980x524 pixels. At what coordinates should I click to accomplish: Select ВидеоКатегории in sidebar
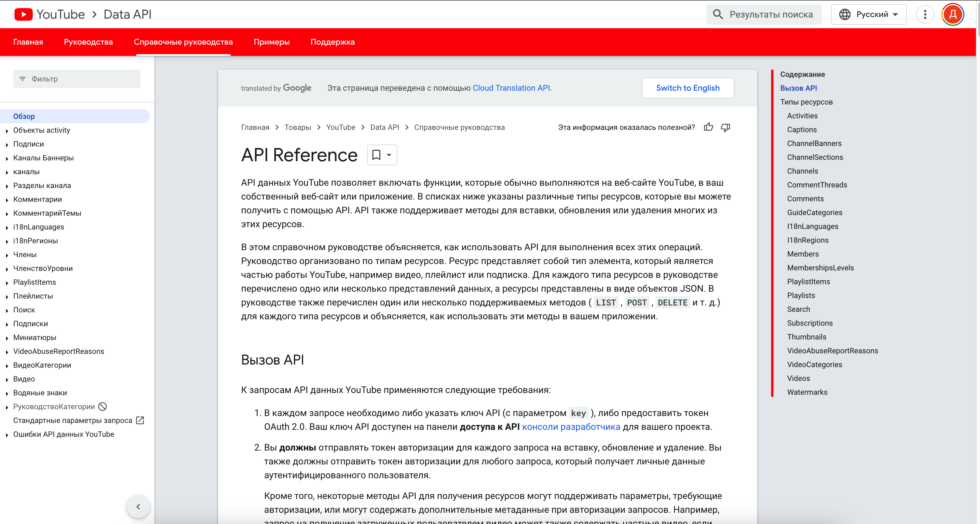pos(42,365)
